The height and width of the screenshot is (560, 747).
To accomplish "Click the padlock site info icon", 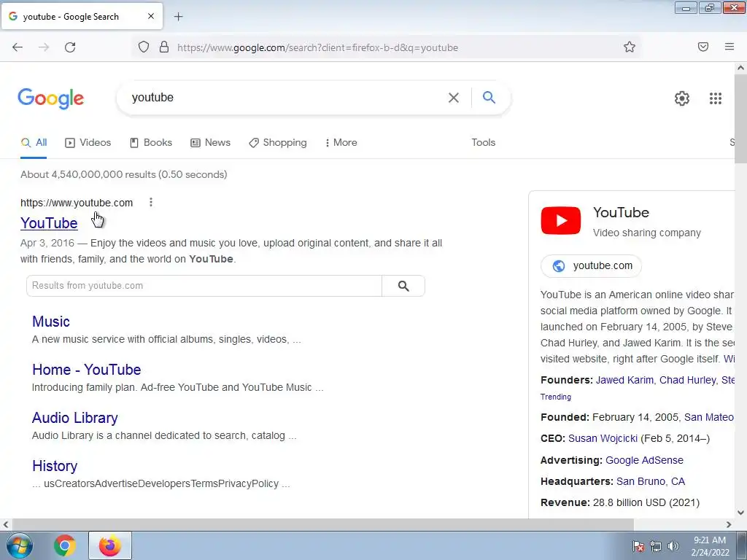I will [x=164, y=47].
